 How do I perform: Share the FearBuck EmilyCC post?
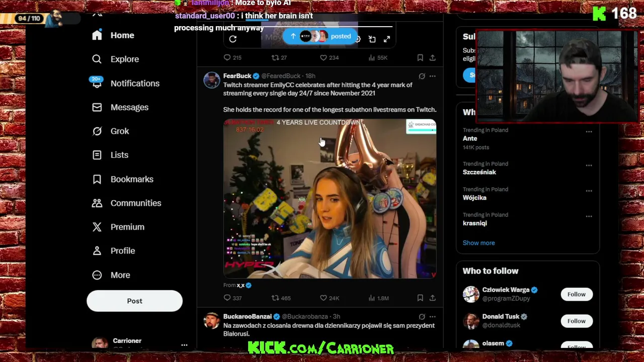[x=432, y=298]
